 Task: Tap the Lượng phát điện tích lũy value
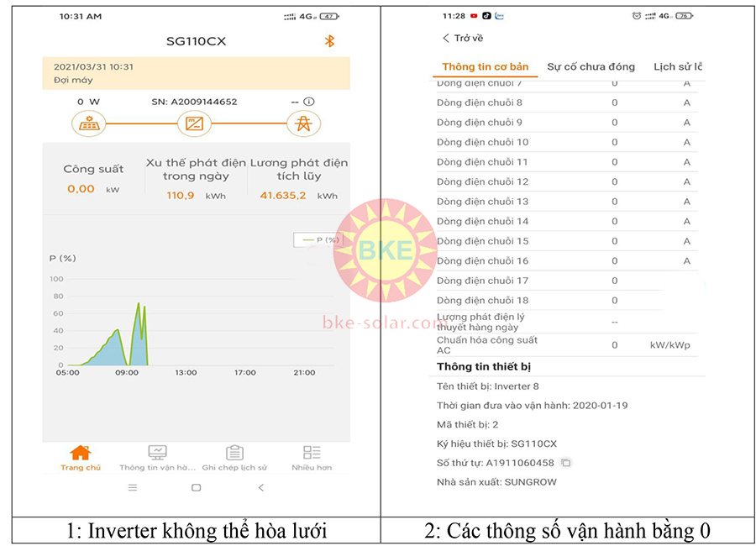[283, 196]
